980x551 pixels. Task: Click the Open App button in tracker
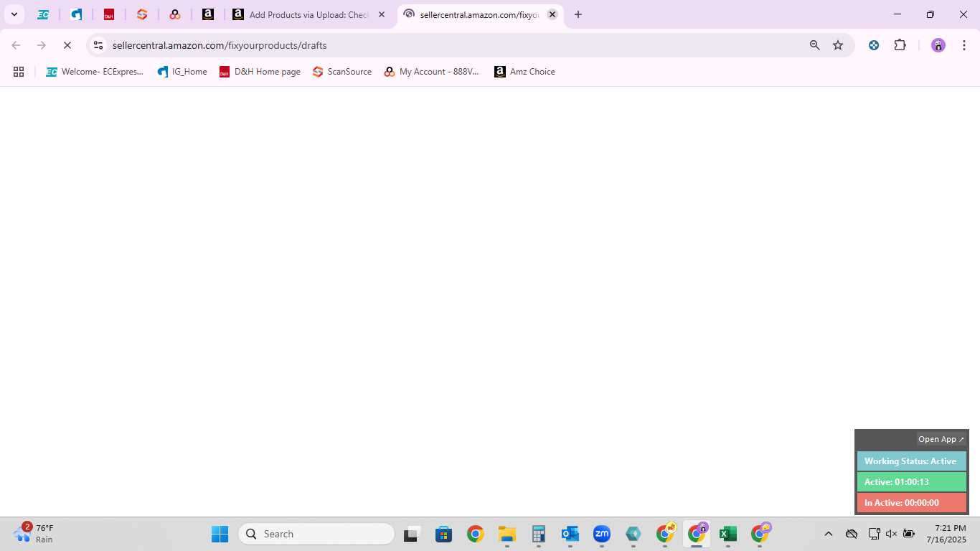[941, 439]
